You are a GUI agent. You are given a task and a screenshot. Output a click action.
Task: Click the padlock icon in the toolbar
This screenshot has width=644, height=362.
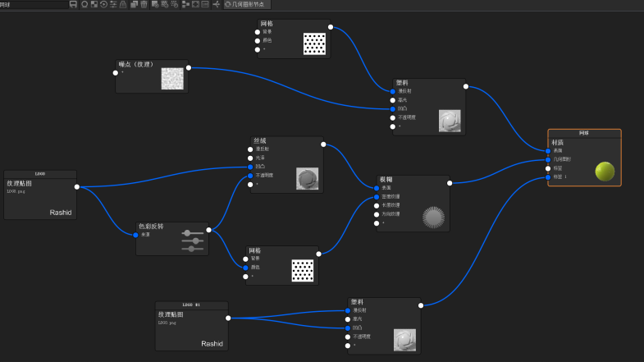pyautogui.click(x=124, y=4)
